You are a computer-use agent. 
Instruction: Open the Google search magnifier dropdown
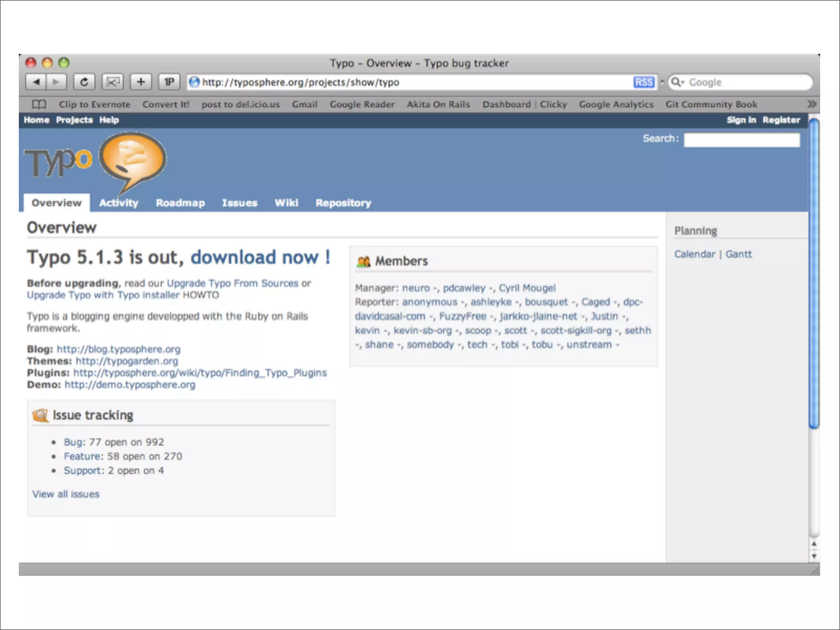pos(678,82)
